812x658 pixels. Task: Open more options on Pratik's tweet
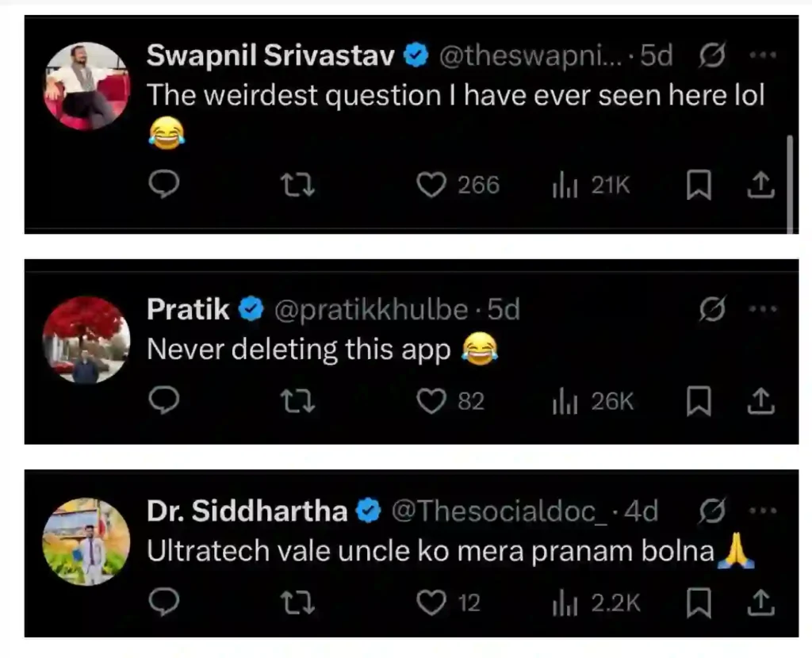click(763, 309)
